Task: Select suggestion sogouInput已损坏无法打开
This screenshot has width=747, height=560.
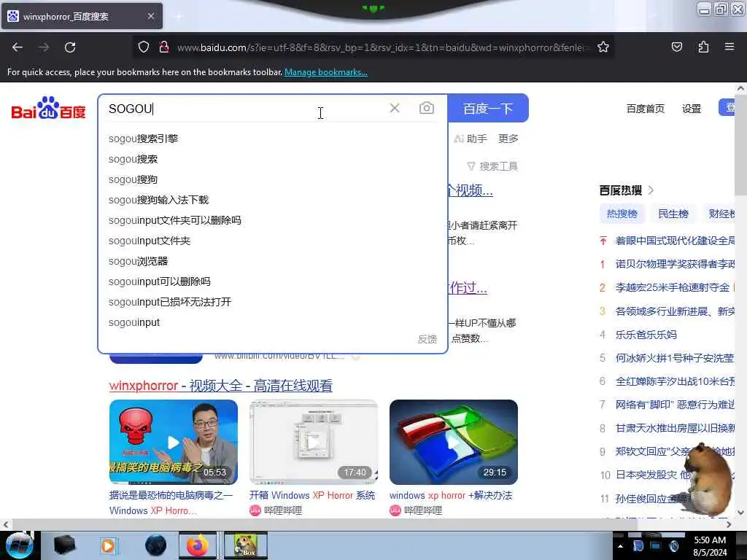Action: point(169,302)
